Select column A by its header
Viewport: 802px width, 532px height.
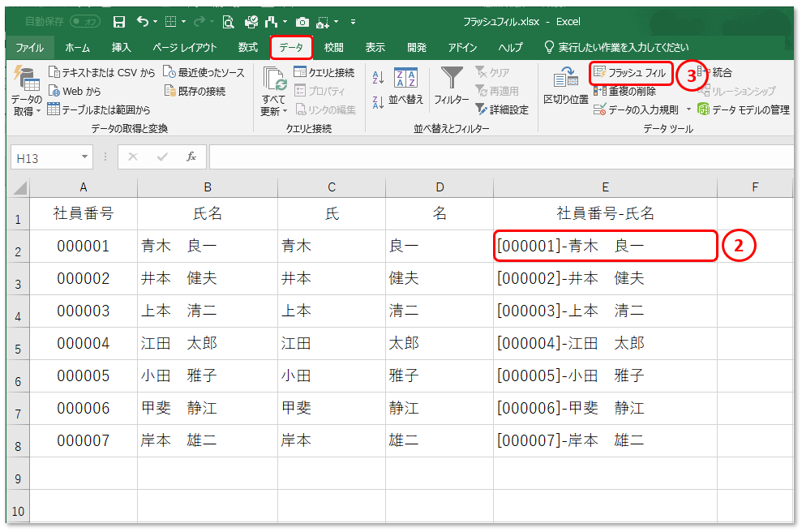(x=84, y=187)
